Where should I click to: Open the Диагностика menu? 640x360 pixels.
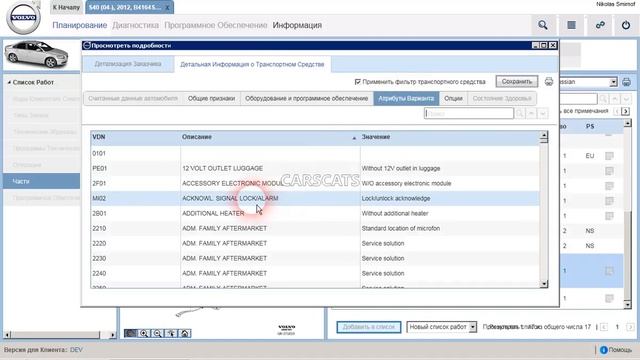(x=135, y=25)
